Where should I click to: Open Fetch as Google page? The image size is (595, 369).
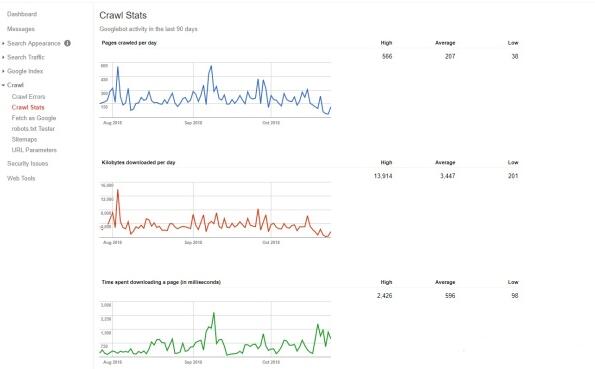point(34,118)
